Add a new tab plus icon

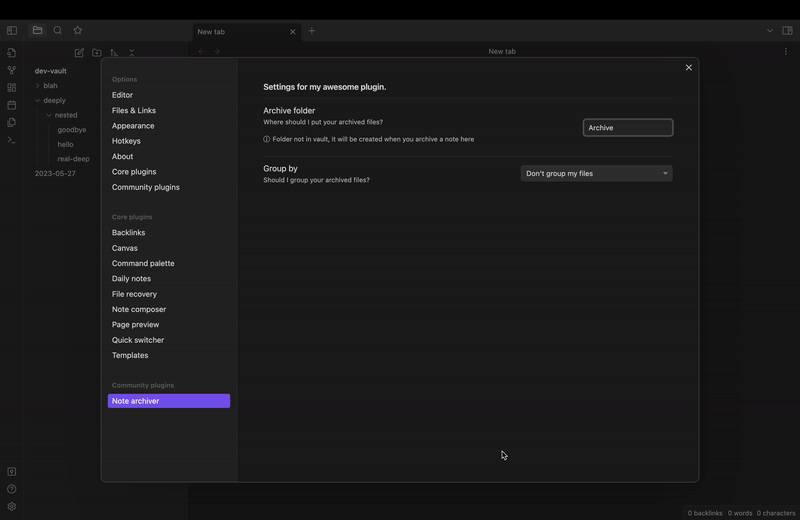point(312,31)
